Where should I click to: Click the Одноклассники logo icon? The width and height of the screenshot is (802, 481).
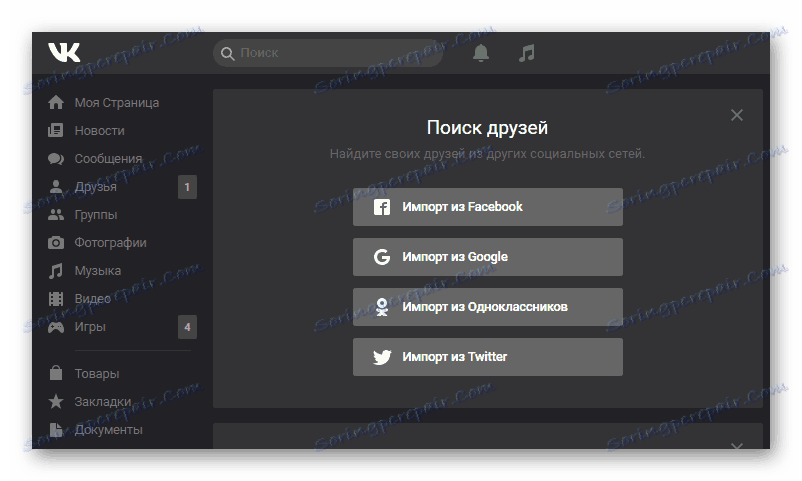(x=382, y=307)
